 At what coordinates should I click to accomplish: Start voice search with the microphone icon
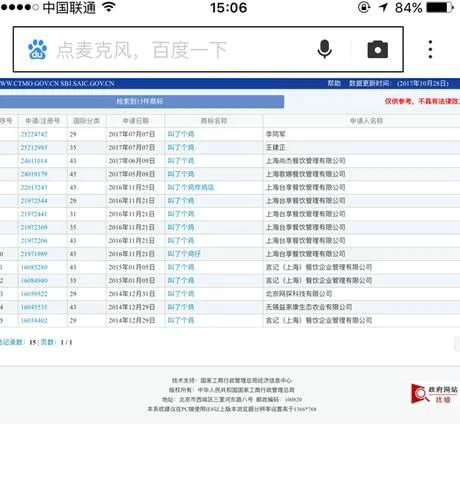coord(324,49)
